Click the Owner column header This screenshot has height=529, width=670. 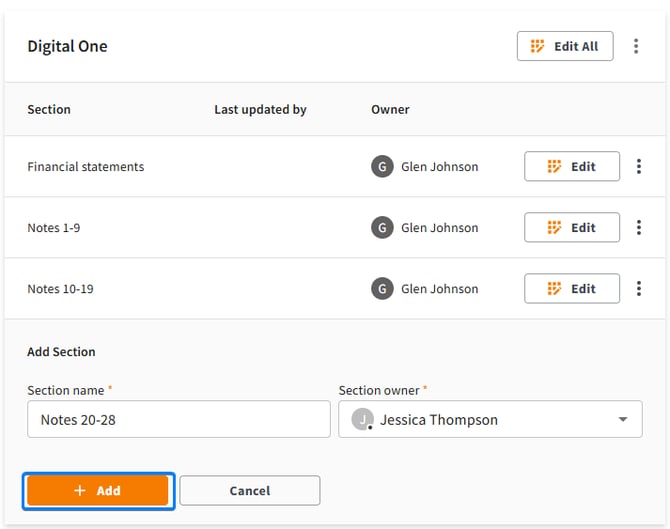(x=390, y=109)
